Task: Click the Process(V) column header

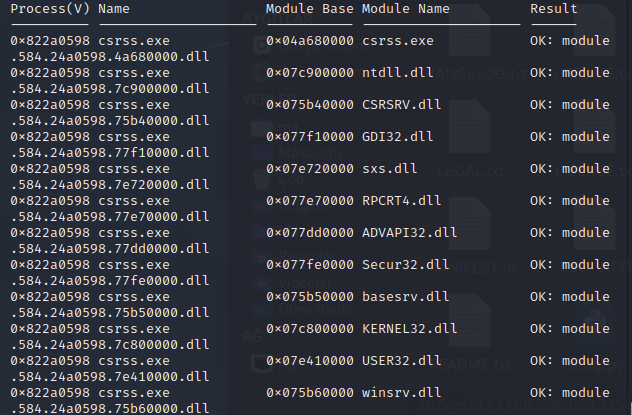Action: (50, 9)
